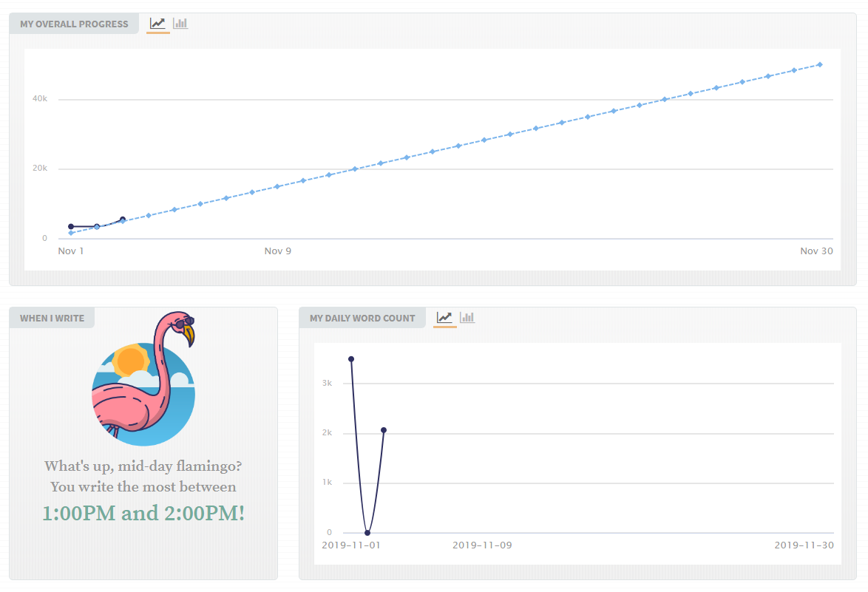This screenshot has width=868, height=592.
Task: Click the daily count point near 2k
Action: click(384, 430)
